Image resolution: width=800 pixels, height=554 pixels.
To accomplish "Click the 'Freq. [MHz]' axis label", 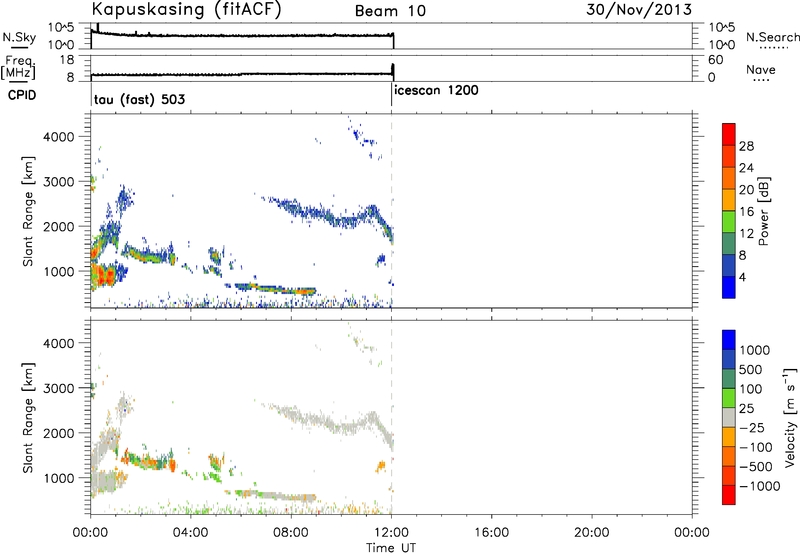I will (x=18, y=68).
